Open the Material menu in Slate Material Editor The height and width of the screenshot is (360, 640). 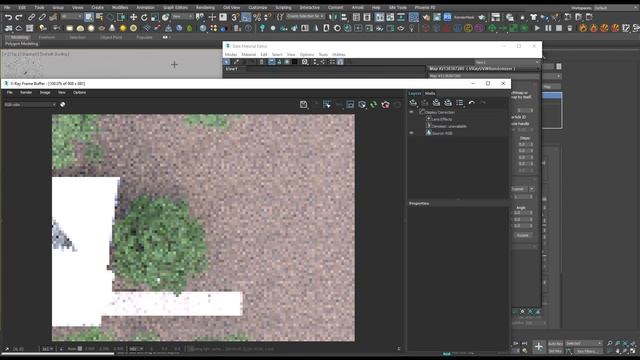point(248,54)
